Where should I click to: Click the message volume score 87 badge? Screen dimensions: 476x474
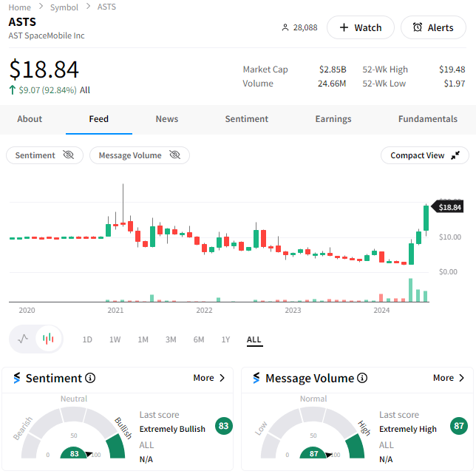(459, 426)
